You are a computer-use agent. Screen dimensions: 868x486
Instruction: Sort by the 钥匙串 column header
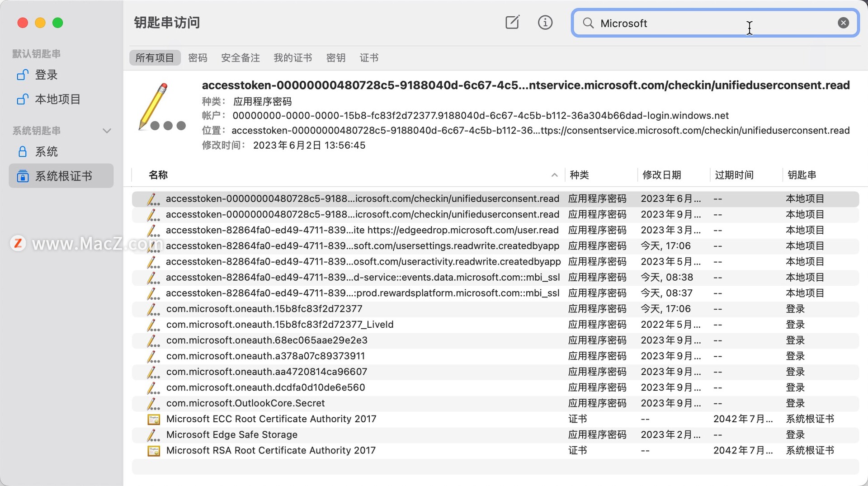coord(802,175)
